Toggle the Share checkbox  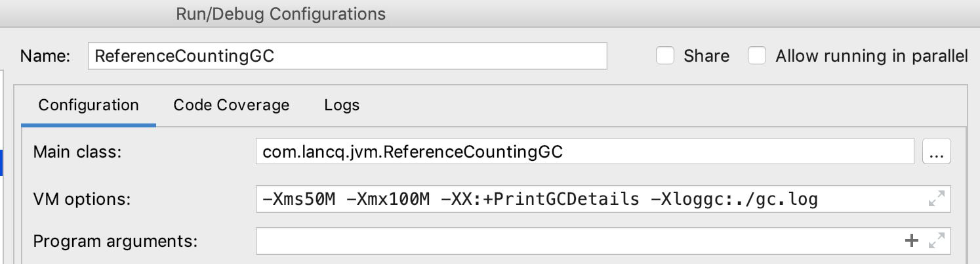666,56
